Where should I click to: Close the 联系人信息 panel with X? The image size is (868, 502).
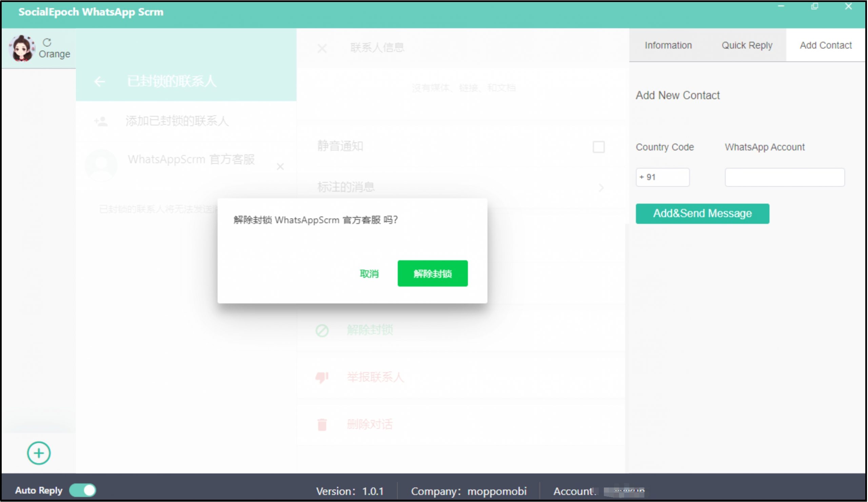tap(322, 48)
